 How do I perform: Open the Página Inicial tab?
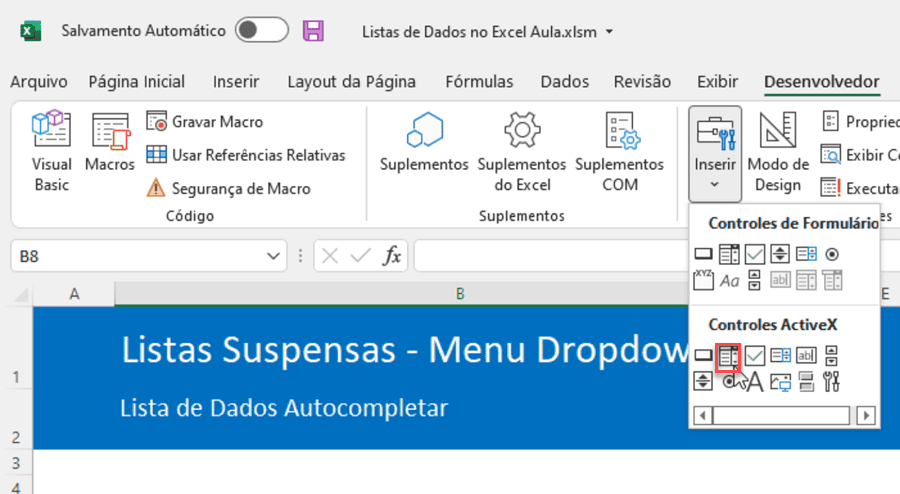click(x=136, y=82)
